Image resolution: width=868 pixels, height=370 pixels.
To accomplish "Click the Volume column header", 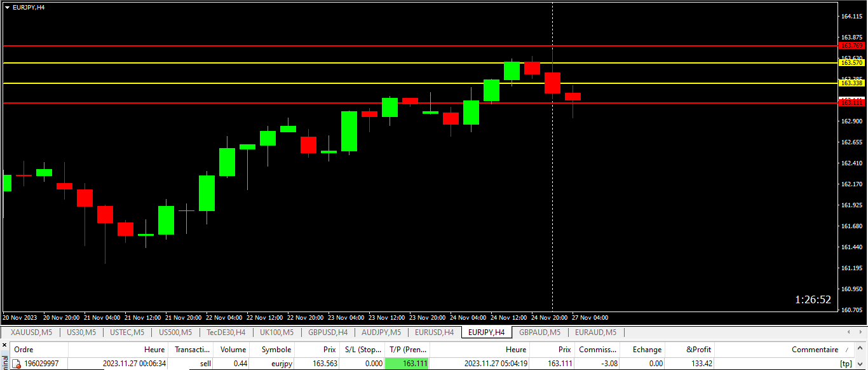I will click(x=233, y=349).
